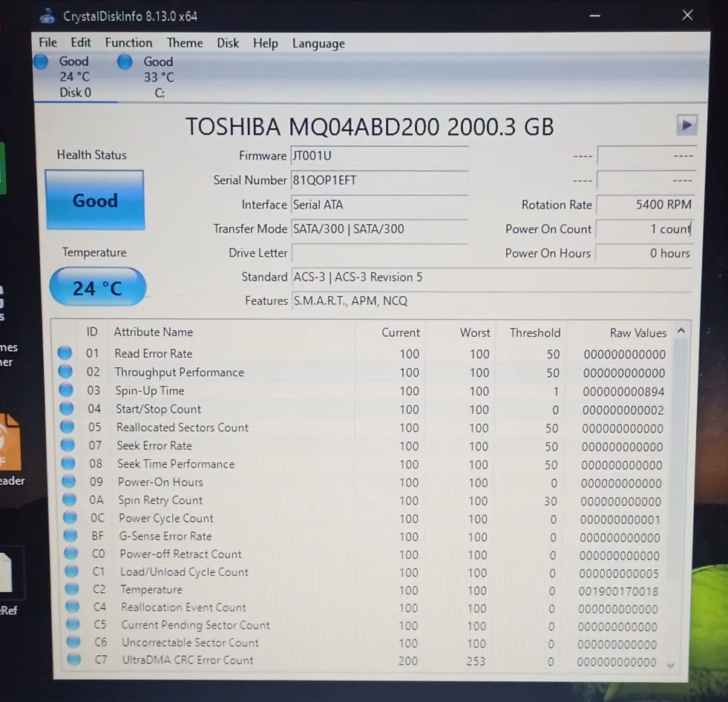Click status icon for Reallocation Event Count
728x702 pixels.
tap(72, 606)
